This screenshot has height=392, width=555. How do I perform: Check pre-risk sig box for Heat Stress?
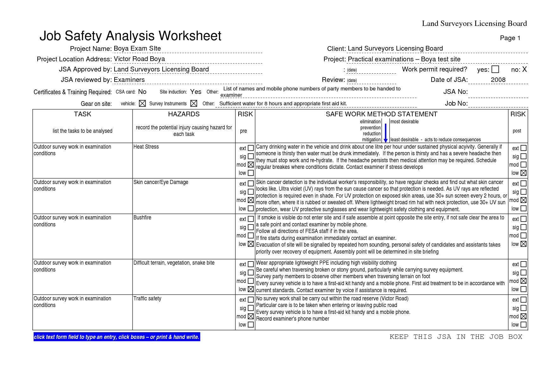click(251, 156)
